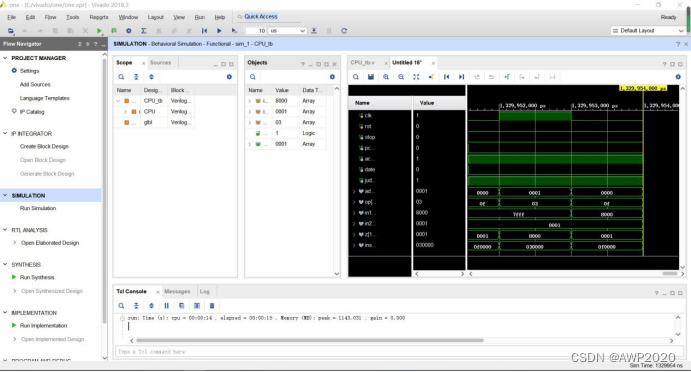The width and height of the screenshot is (691, 372).
Task: Click the Run All simulation icon
Action: coord(219,31)
